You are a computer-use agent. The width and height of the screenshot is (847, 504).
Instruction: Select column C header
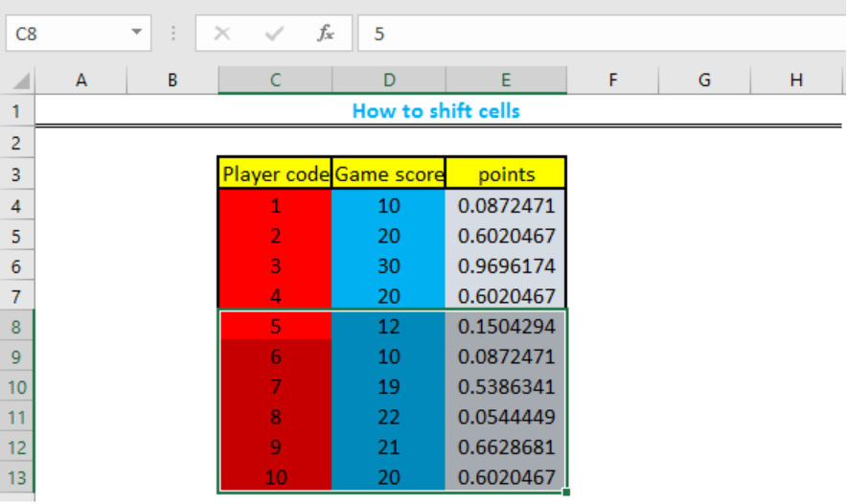(275, 80)
